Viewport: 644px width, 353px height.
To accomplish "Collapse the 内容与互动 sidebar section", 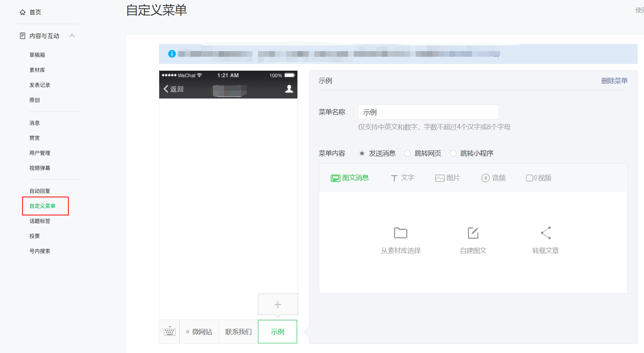I will pyautogui.click(x=72, y=36).
